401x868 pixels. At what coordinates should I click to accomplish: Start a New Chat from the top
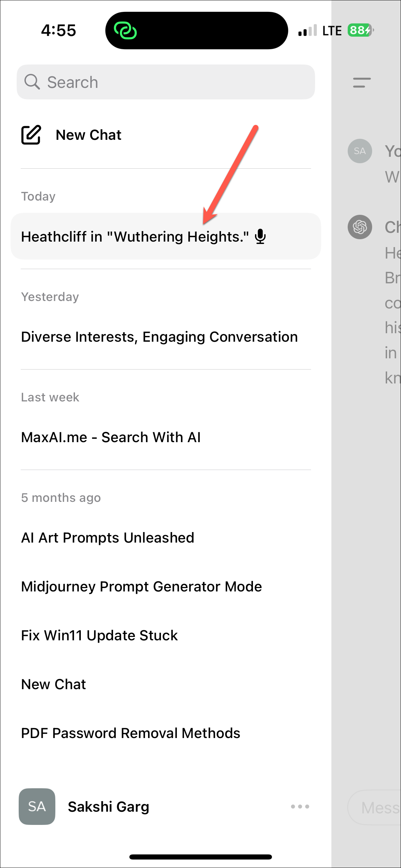pyautogui.click(x=88, y=135)
